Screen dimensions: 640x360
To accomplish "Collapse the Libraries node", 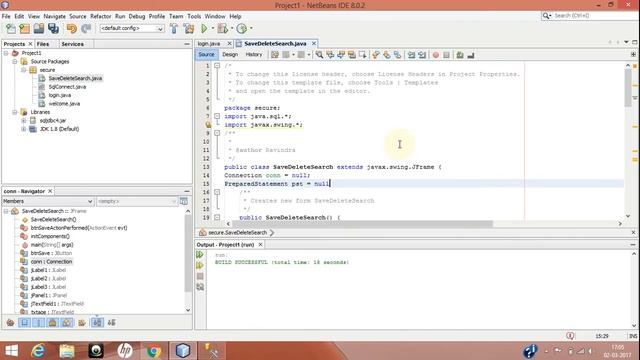I will [15, 112].
